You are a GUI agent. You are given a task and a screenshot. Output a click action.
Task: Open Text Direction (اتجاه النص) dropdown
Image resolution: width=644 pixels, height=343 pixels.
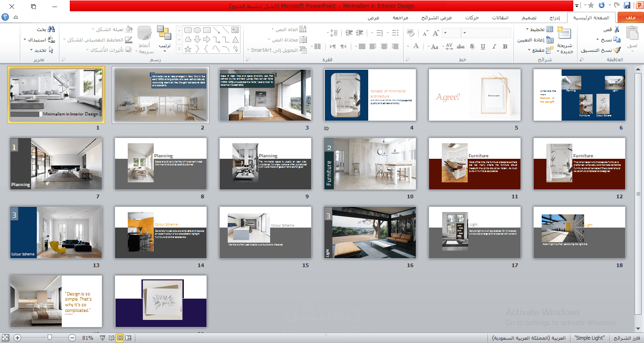coord(290,30)
